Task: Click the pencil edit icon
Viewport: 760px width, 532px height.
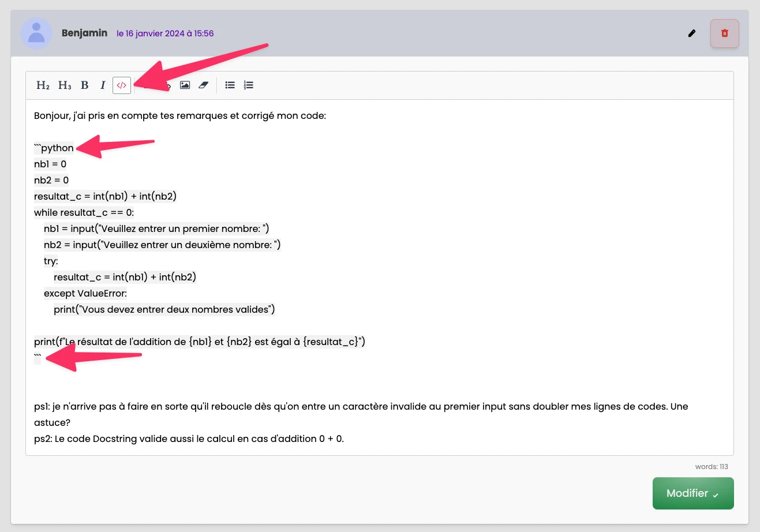Action: click(692, 33)
